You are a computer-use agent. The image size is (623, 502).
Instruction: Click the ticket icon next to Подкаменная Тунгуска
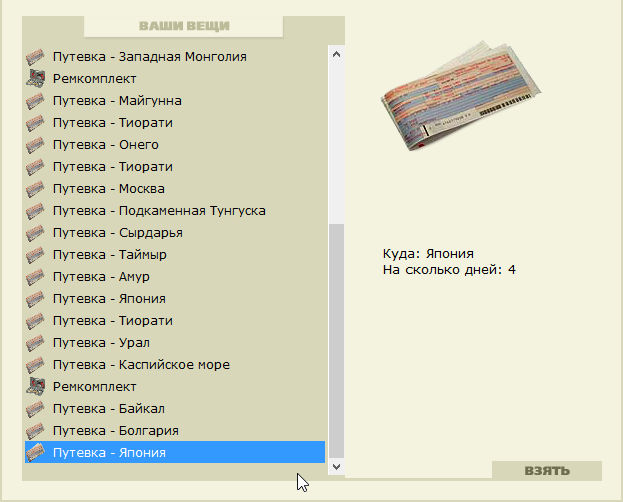35,211
